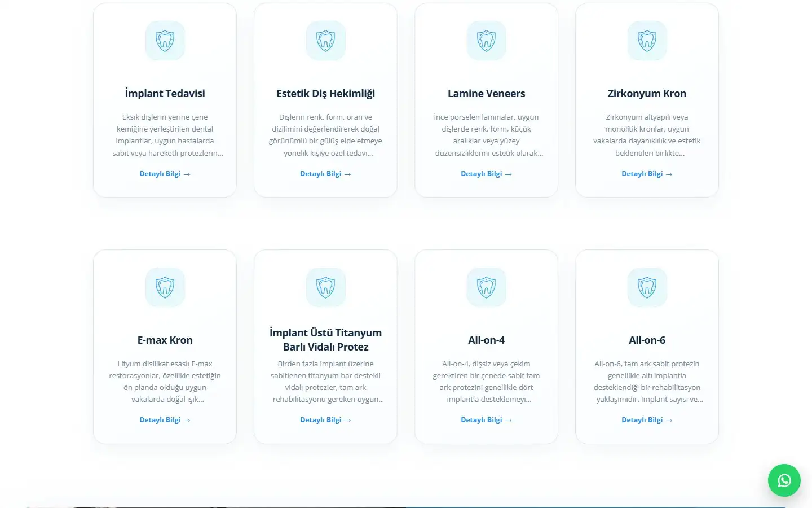The height and width of the screenshot is (508, 812).
Task: Open Detaylı Bilgi for Lamine Veneers
Action: pyautogui.click(x=487, y=174)
